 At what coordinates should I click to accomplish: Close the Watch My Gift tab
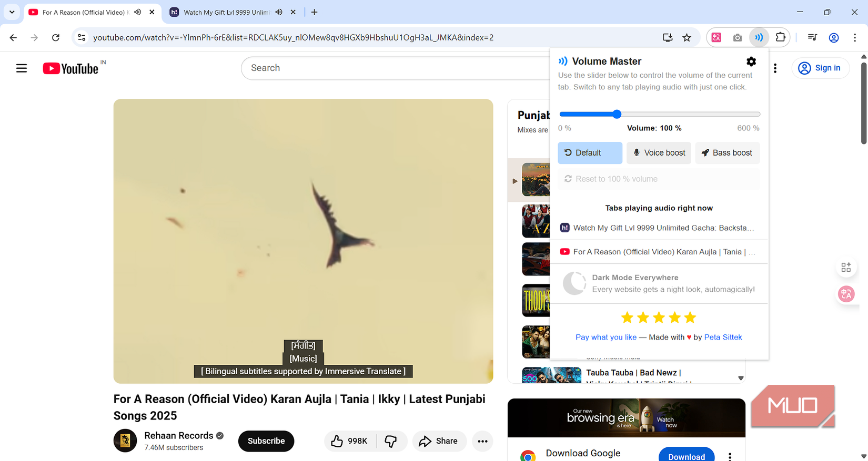pyautogui.click(x=293, y=12)
